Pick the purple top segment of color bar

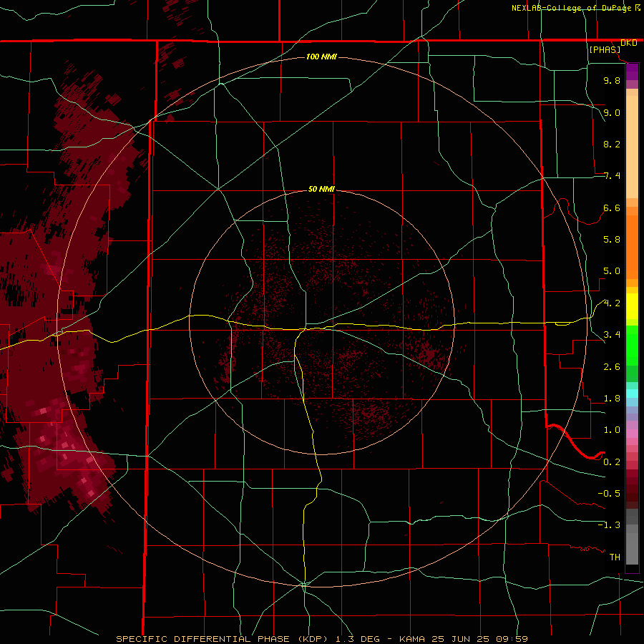(632, 72)
